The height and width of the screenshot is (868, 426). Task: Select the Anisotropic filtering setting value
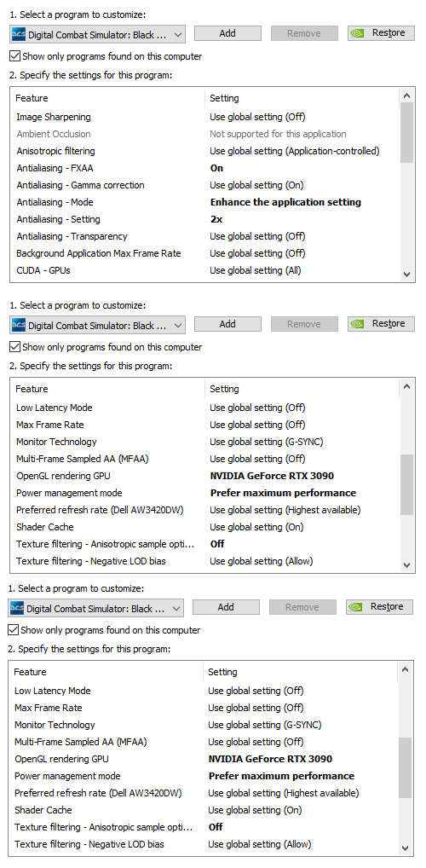coord(294,151)
